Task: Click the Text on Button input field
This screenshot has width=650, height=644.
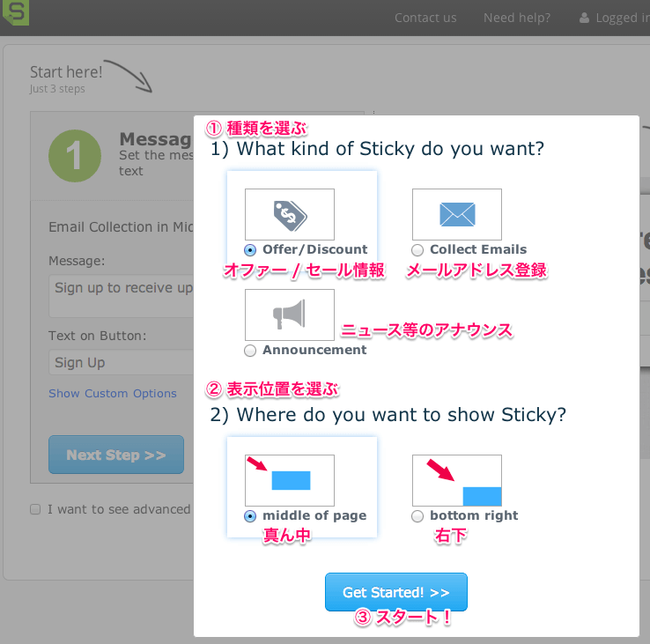Action: 121,362
